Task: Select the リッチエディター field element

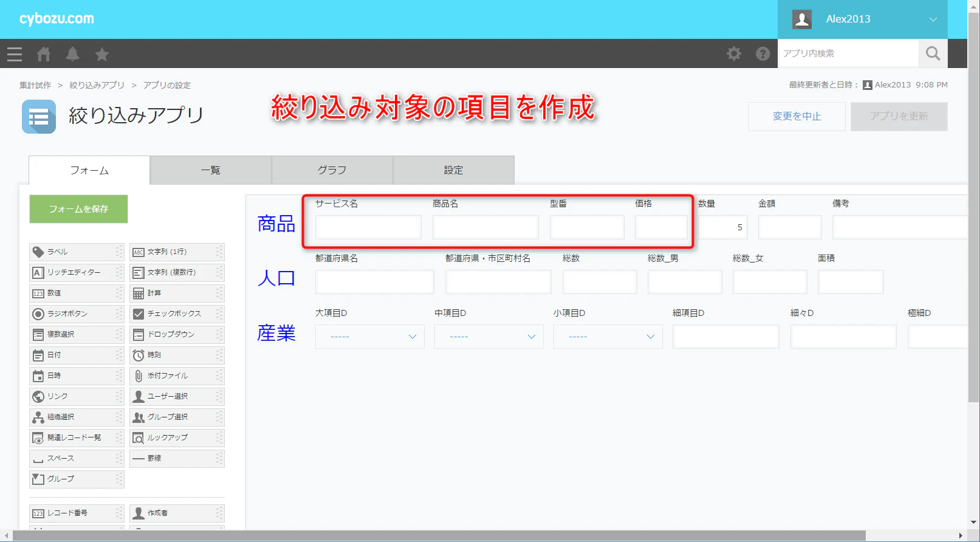Action: coord(77,272)
